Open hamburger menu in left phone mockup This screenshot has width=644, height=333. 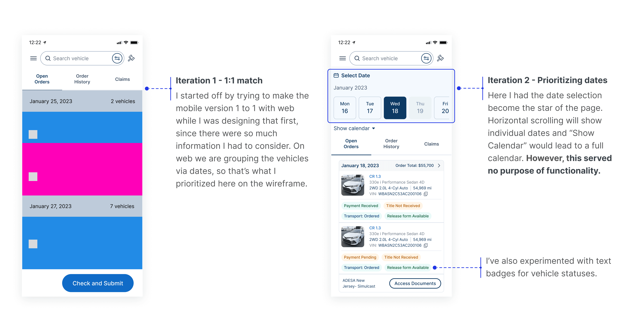[x=33, y=58]
